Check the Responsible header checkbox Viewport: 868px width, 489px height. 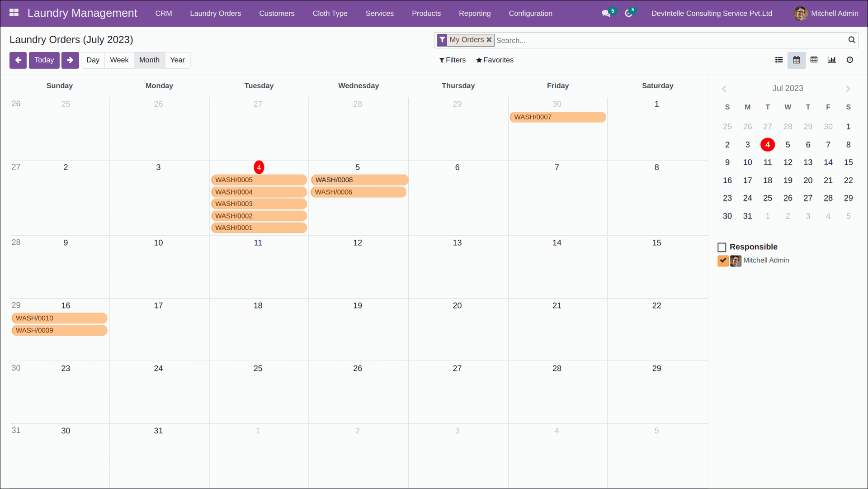722,247
